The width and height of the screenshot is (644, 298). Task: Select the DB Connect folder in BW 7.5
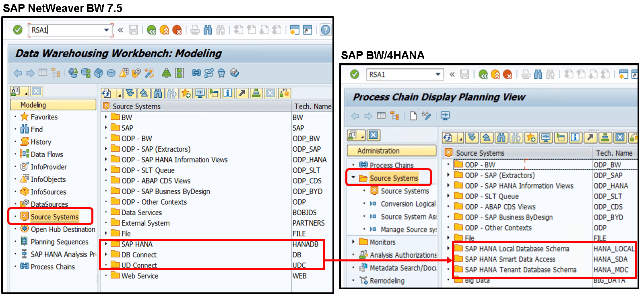[x=139, y=255]
